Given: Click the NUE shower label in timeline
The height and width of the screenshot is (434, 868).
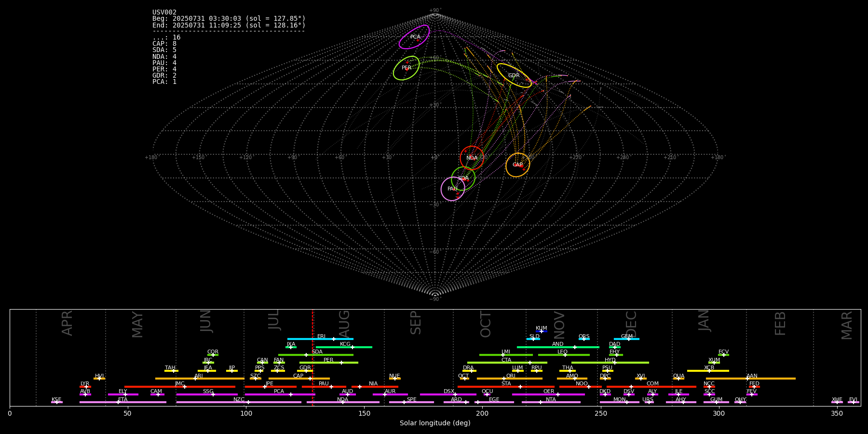Looking at the screenshot, I should click(x=394, y=376).
